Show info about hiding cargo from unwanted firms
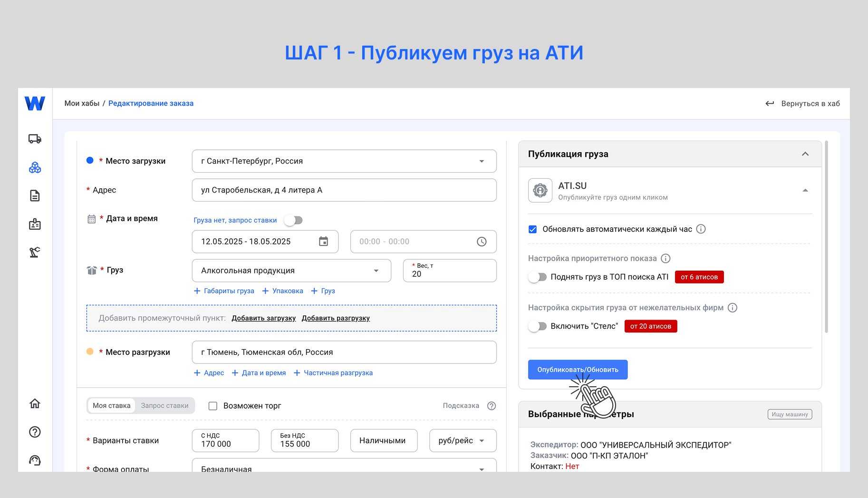 pos(733,308)
